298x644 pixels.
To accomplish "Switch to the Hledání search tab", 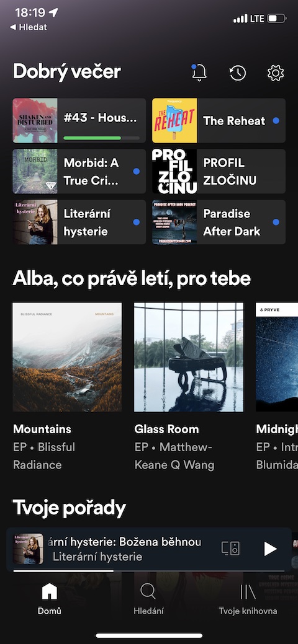I will [x=148, y=599].
